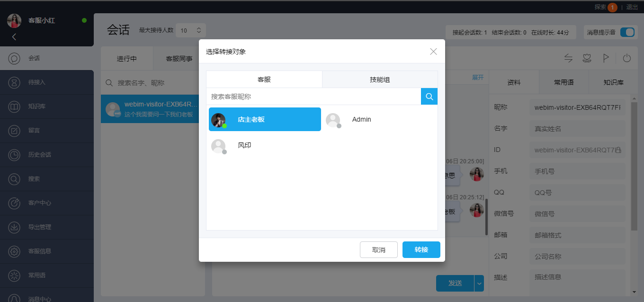Click the 发送 button
Screen dimensions: 644x302
pyautogui.click(x=455, y=283)
